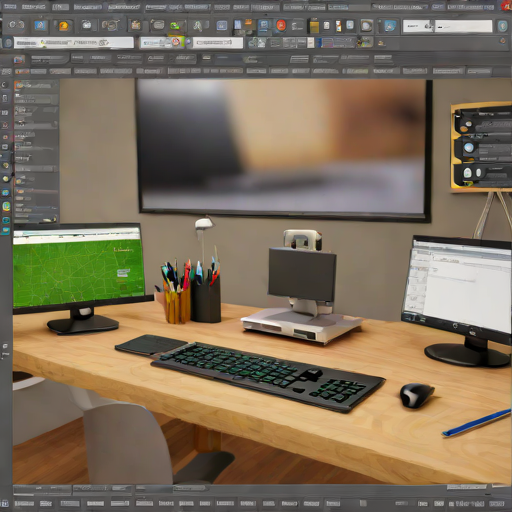512x512 pixels.
Task: Select the phone-shaped icon in left sidebar
Action: click(x=5, y=98)
